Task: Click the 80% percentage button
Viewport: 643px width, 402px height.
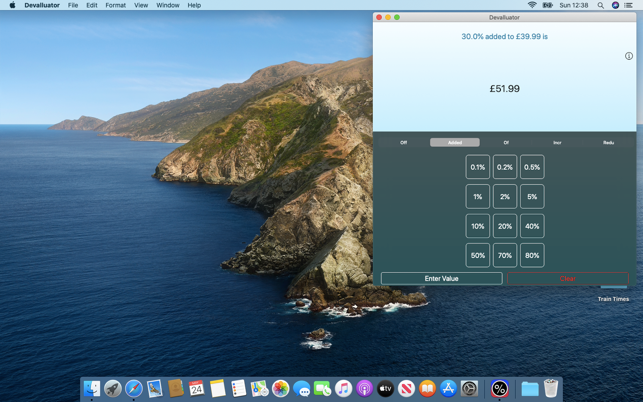Action: pos(532,256)
